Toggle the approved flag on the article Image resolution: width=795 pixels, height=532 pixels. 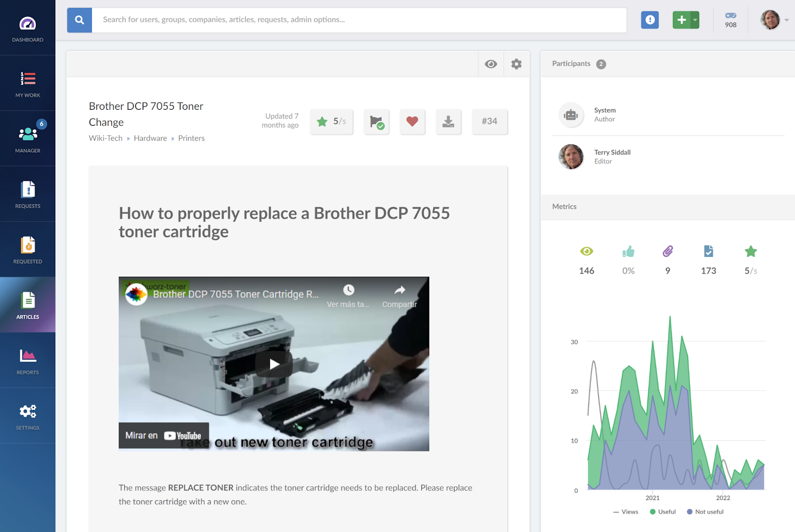pos(376,121)
